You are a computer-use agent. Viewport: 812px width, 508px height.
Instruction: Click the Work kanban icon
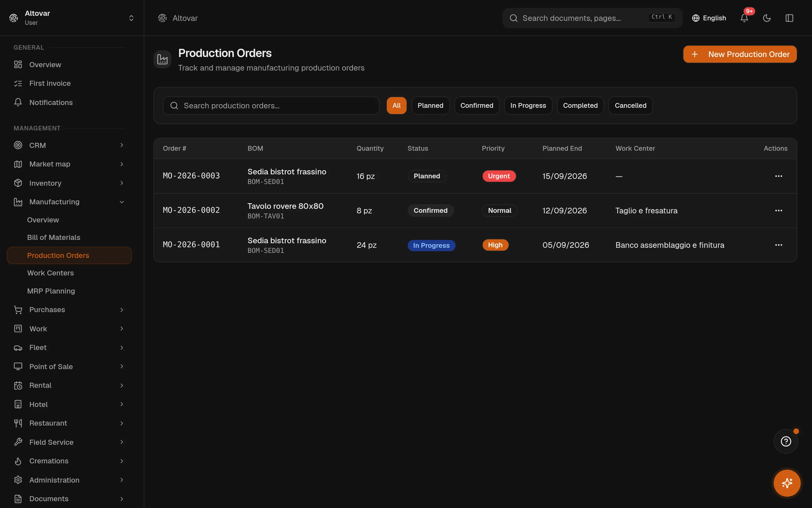tap(18, 329)
